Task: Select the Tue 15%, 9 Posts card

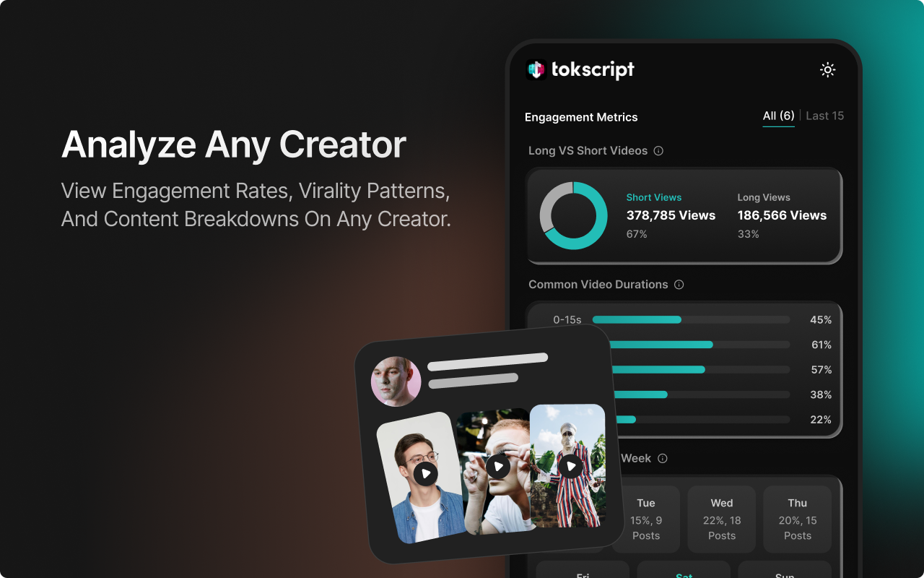Action: [646, 519]
